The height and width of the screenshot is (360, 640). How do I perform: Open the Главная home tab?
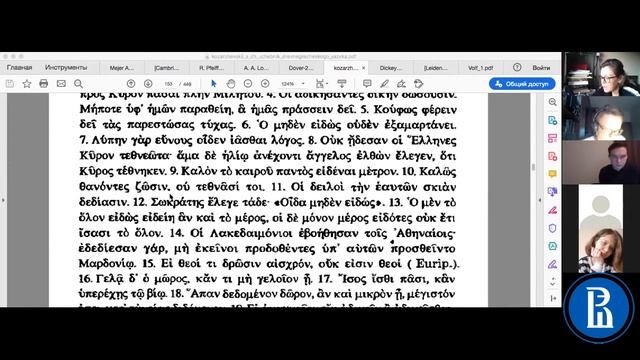tap(19, 67)
